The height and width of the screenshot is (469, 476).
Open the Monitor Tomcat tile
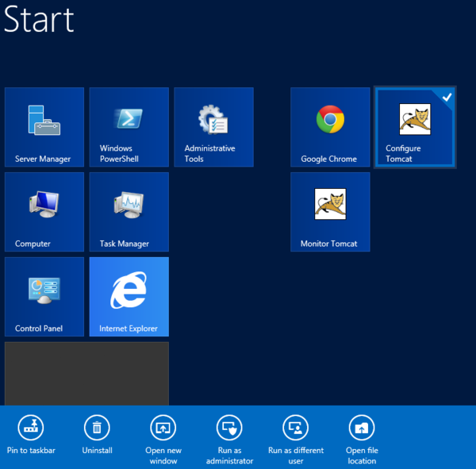pos(330,212)
